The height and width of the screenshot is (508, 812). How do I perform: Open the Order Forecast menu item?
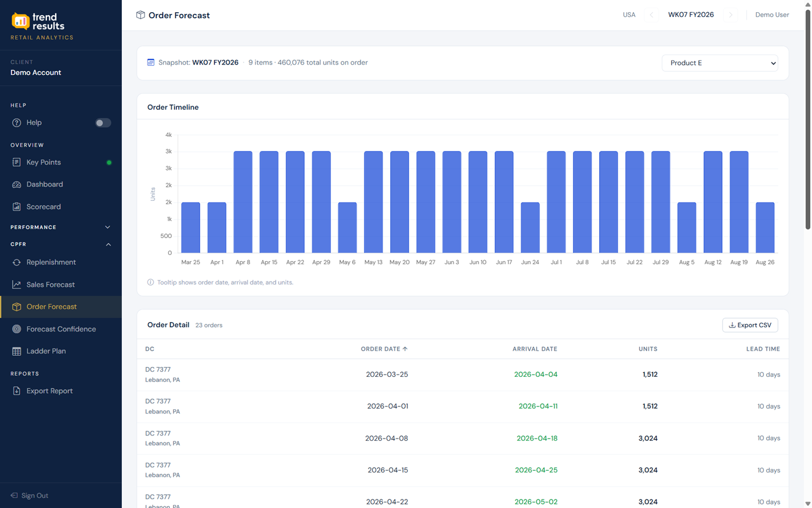[51, 307]
